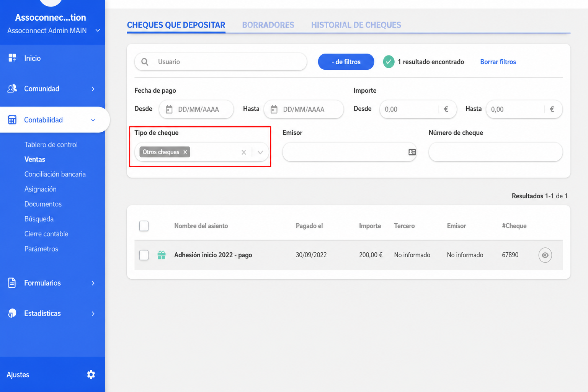The height and width of the screenshot is (392, 588).
Task: Open the Documentos submenu item
Action: click(x=43, y=204)
